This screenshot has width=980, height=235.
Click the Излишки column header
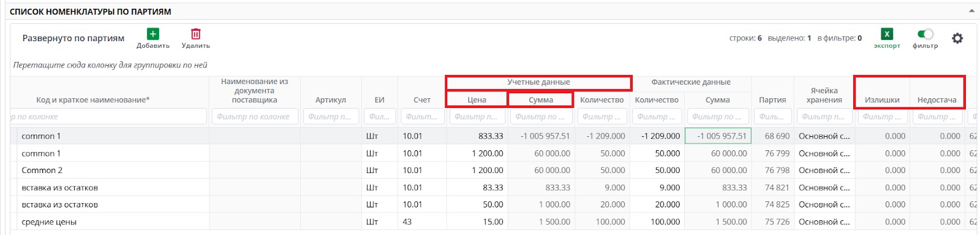(882, 99)
